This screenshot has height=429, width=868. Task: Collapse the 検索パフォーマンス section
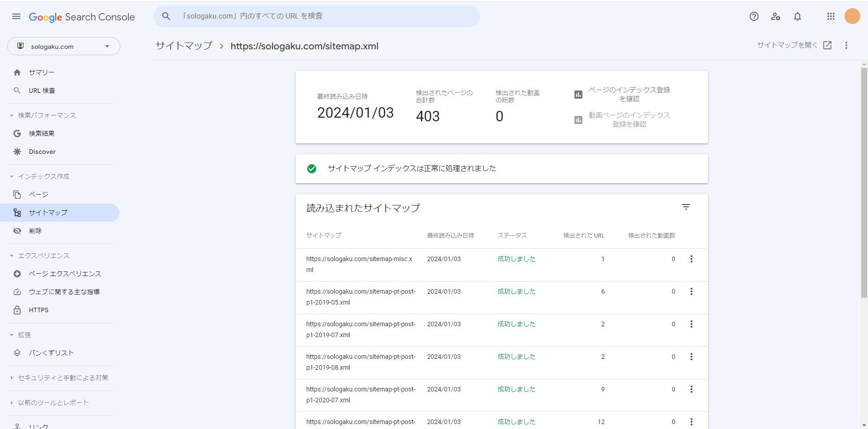pos(43,115)
